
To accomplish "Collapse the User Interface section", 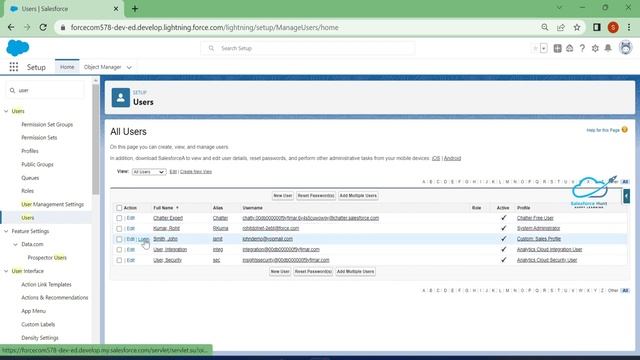I will tap(6, 271).
